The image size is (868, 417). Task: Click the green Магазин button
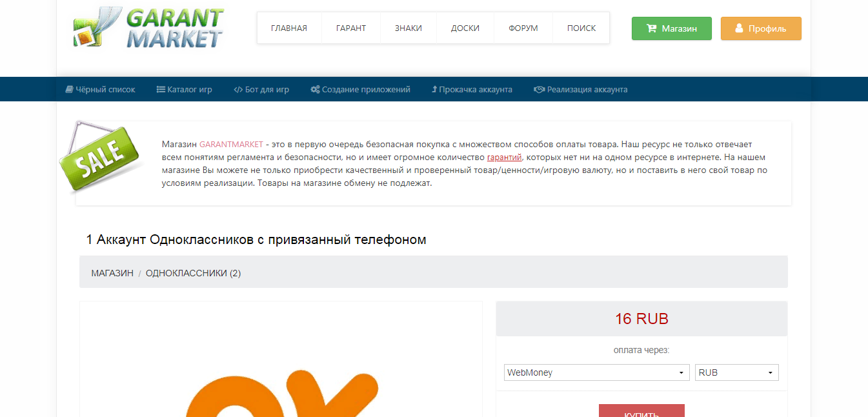(672, 28)
